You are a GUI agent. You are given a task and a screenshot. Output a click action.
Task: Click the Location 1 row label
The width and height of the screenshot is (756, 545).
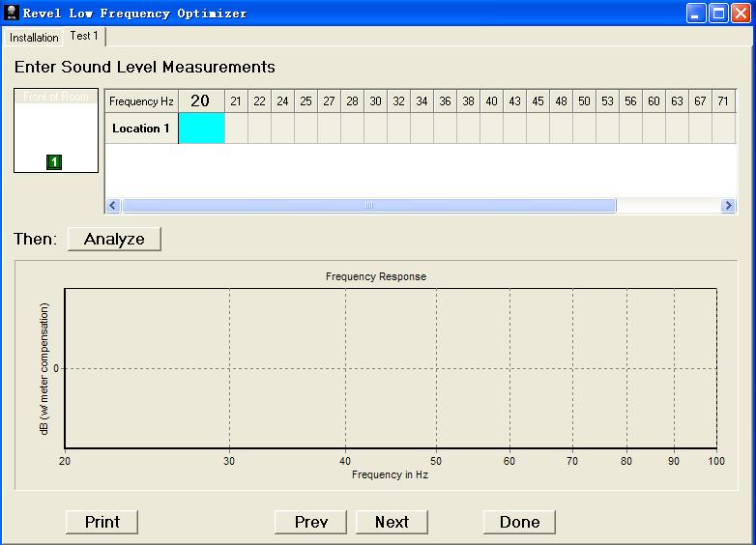141,129
